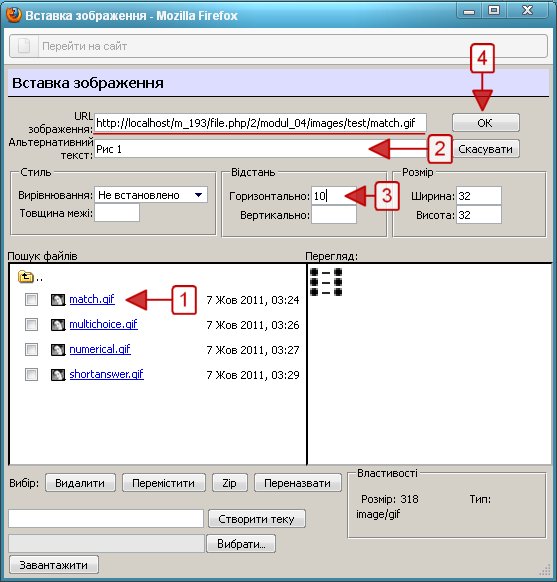
Task: Click the Вставка зображення heading
Action: 88,83
